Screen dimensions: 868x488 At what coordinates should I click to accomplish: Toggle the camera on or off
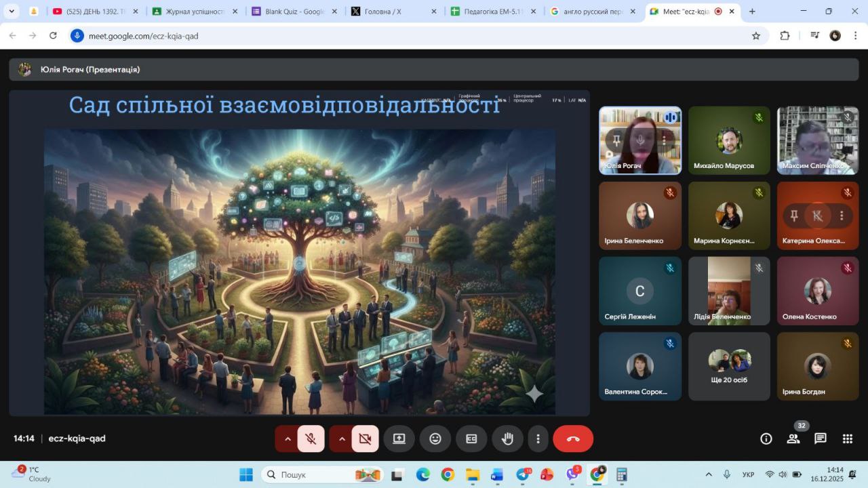point(365,439)
